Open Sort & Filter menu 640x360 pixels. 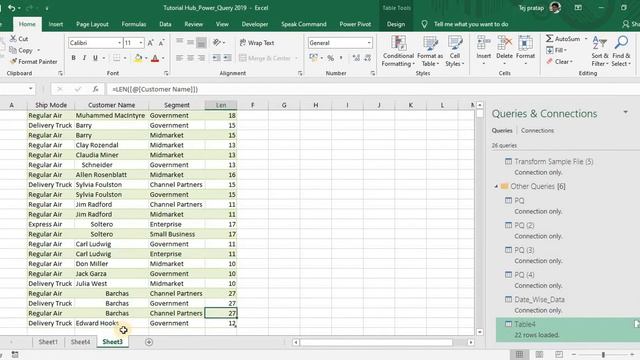[600, 51]
